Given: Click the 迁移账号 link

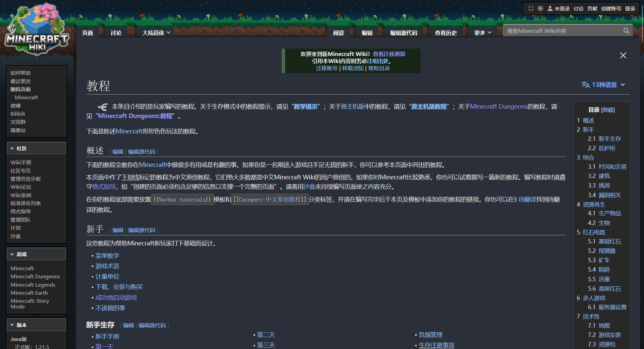Looking at the screenshot, I should [327, 68].
